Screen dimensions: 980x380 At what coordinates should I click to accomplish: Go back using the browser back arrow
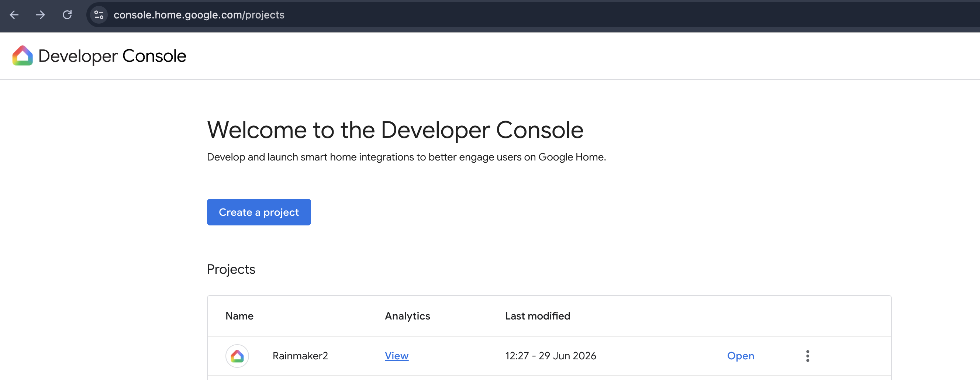pyautogui.click(x=14, y=15)
